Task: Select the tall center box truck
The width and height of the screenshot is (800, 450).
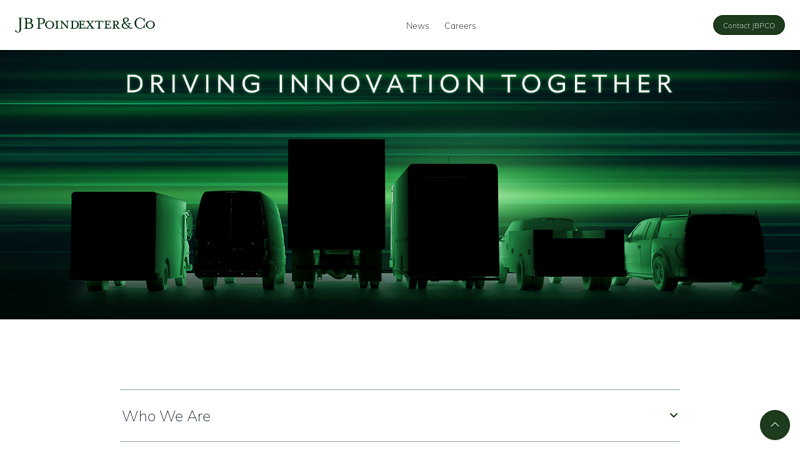Action: click(x=336, y=212)
